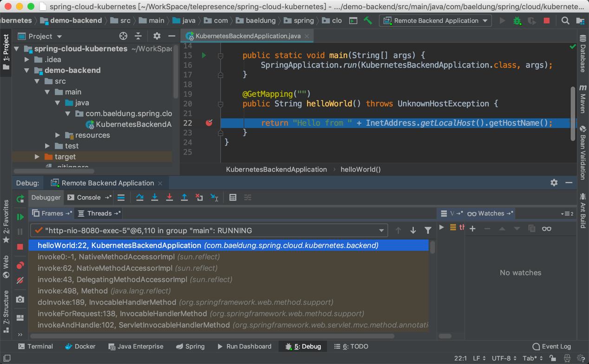This screenshot has width=589, height=364.
Task: Open the Event Log
Action: click(551, 346)
